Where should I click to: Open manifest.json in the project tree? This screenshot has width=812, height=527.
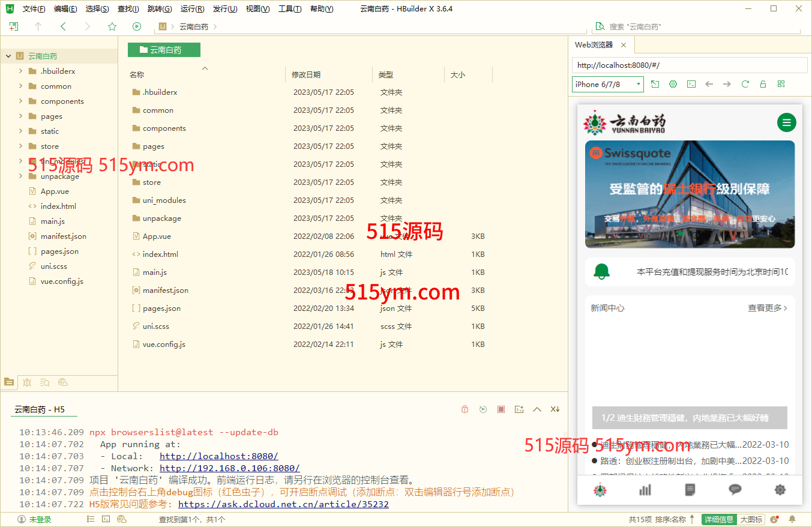tap(63, 236)
